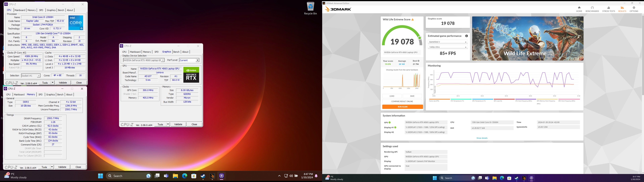Click 3DMark icon on CPU-Z monitor taskbar
Screen dimensions: 644x182
point(212,176)
